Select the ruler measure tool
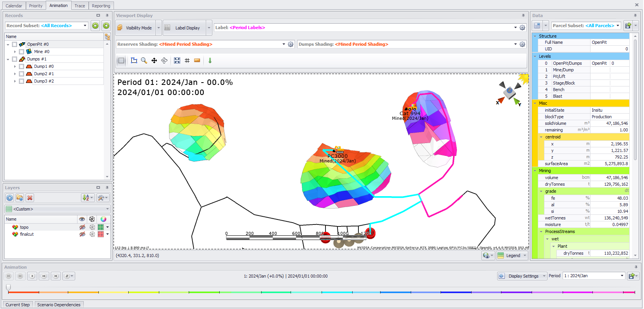The width and height of the screenshot is (644, 309). [x=197, y=60]
